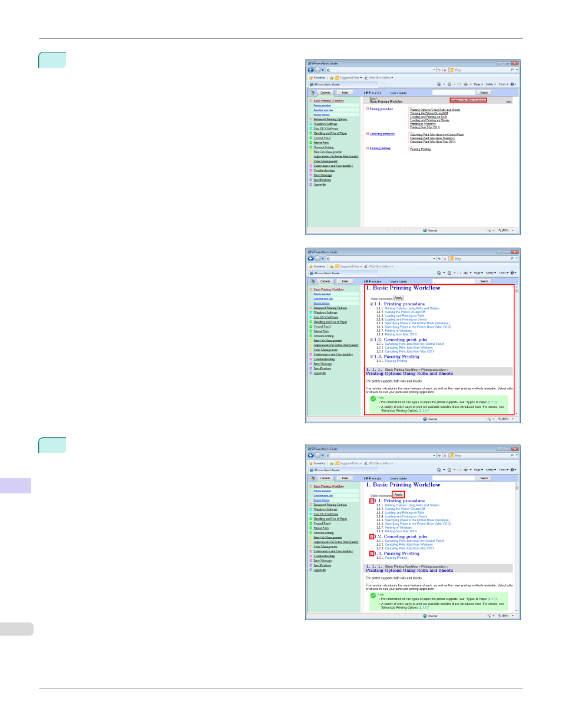The height and width of the screenshot is (728, 562).
Task: Click Apply button in bottom window
Action: 399,495
